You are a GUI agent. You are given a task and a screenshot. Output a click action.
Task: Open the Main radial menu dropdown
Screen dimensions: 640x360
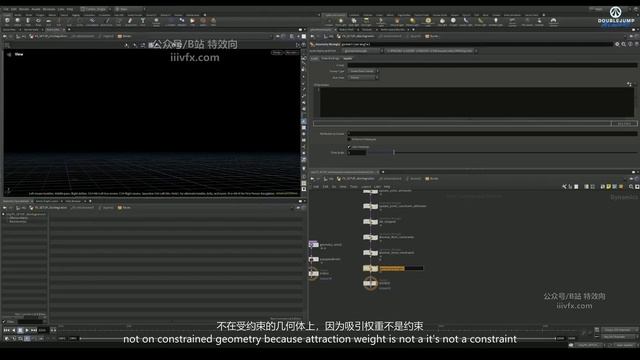(x=129, y=9)
